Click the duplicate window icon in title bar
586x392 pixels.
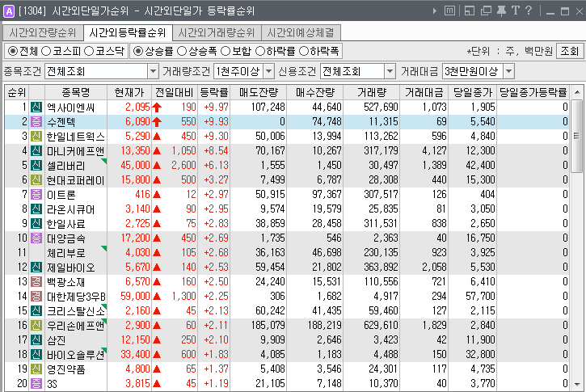486,11
